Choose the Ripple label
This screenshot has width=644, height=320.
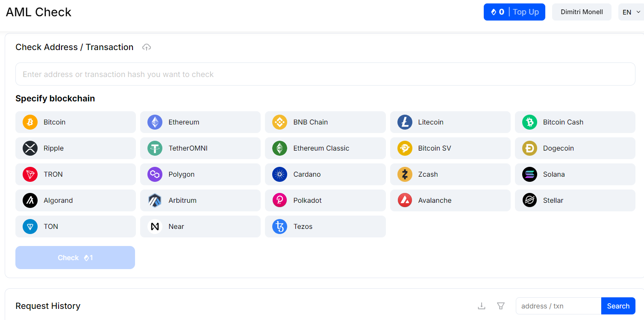[x=53, y=148]
